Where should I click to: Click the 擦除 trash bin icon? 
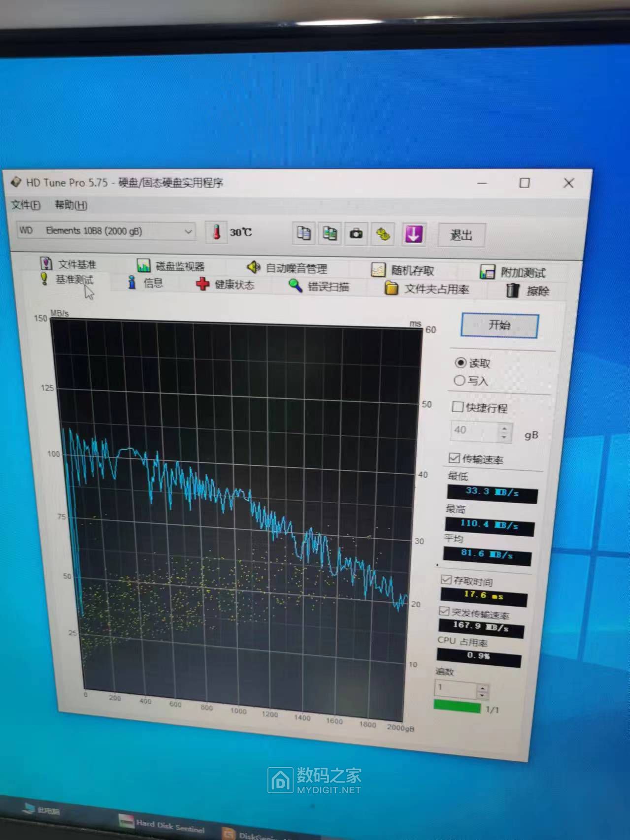coord(512,291)
